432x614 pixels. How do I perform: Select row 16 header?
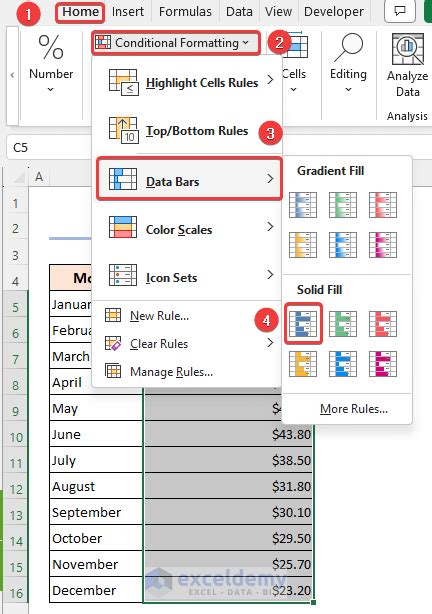click(16, 592)
